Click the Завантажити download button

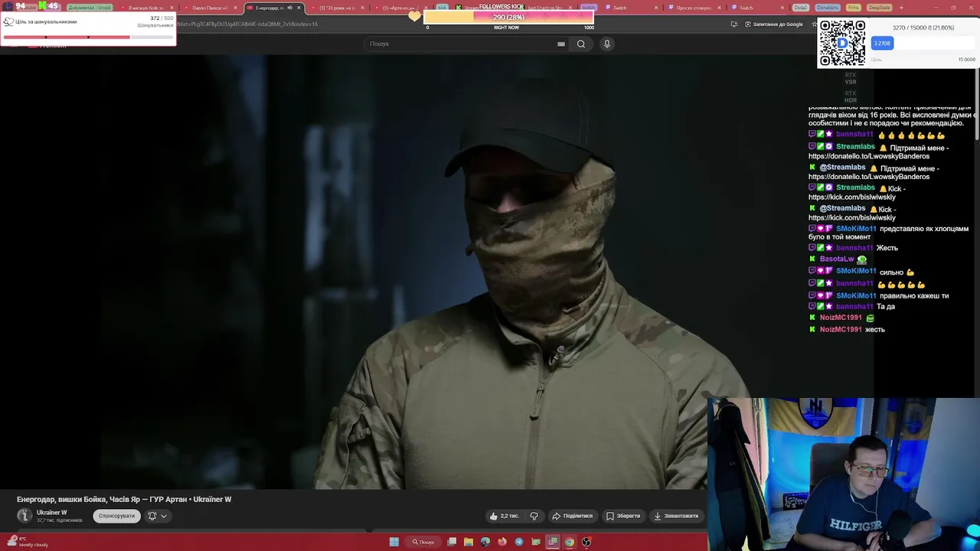point(677,516)
